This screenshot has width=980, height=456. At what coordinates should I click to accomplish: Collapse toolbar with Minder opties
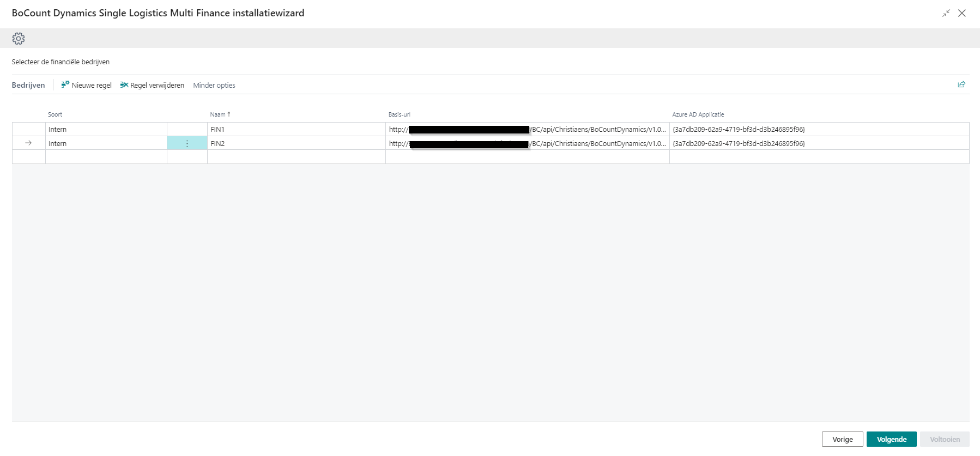(214, 86)
